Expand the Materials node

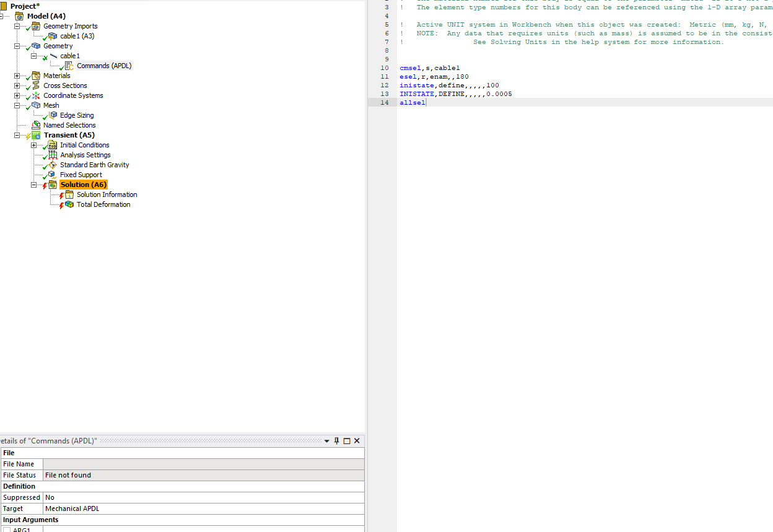coord(17,76)
